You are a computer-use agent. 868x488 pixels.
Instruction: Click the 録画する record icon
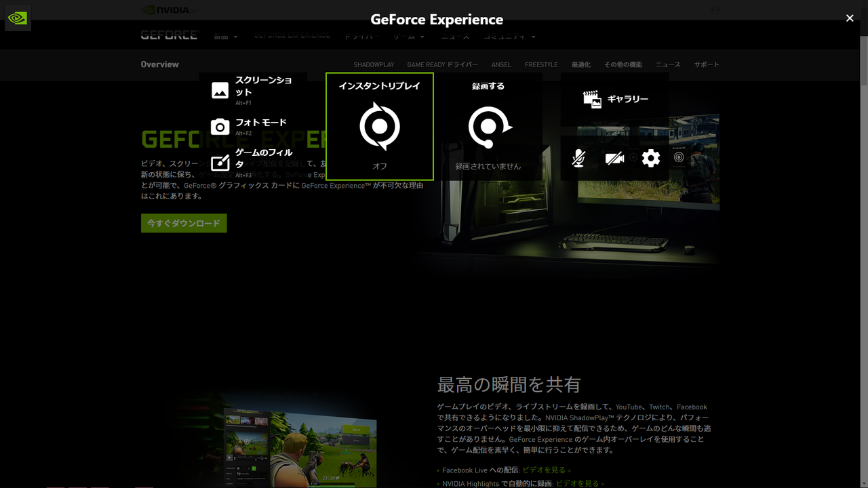490,127
